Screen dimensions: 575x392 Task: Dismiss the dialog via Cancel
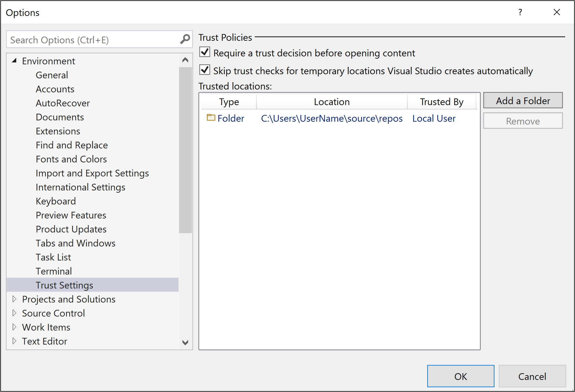[532, 376]
